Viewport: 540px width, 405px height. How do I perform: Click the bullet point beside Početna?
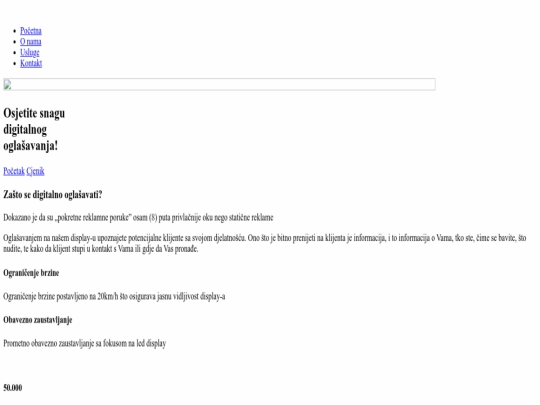pyautogui.click(x=14, y=31)
